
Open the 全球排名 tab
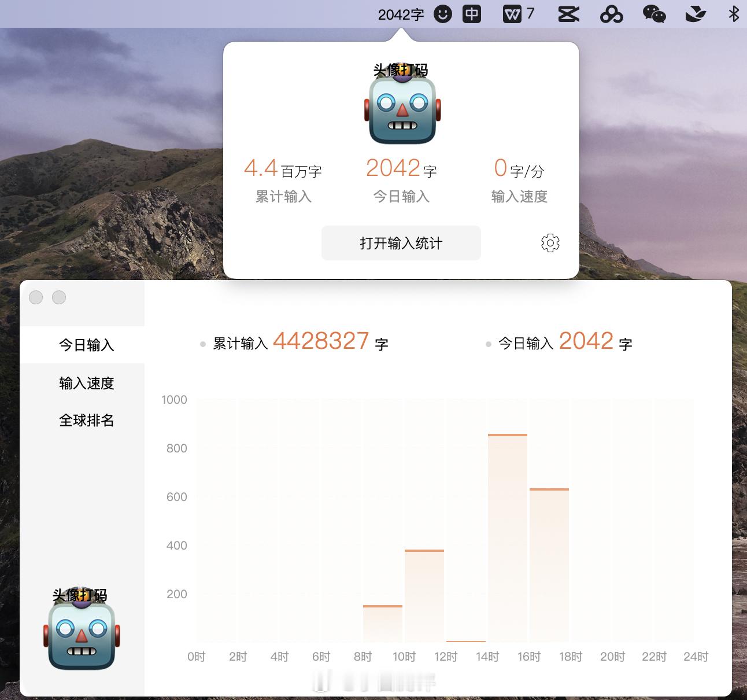(87, 420)
